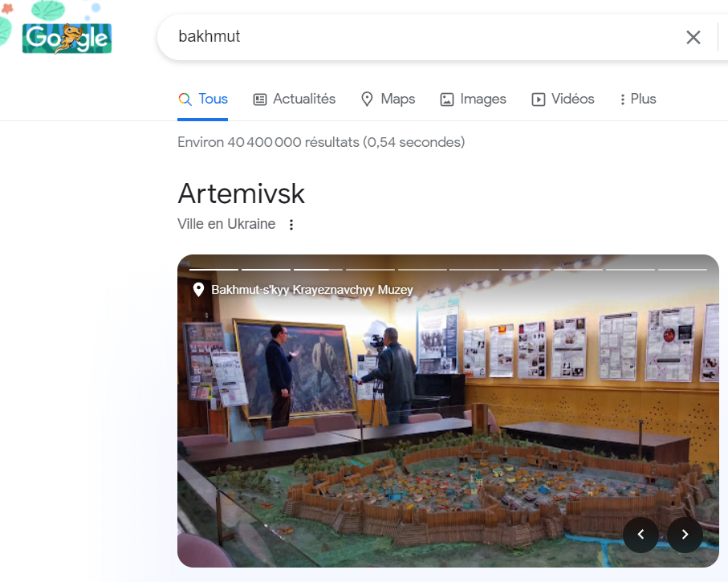Click the Ville en Ukraine subtitle

coord(226,225)
